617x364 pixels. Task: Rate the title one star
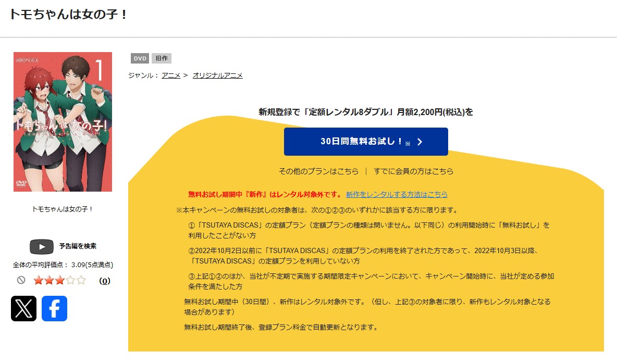(38, 281)
